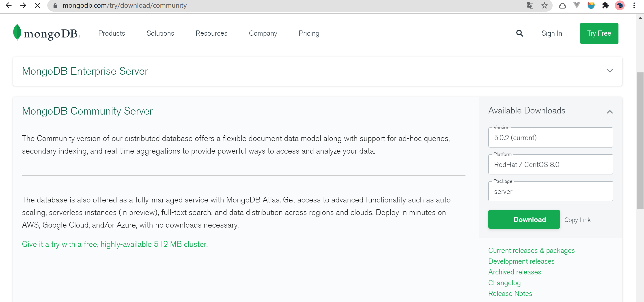Open Chrome's three-dot menu
This screenshot has height=302, width=644.
coord(634,6)
